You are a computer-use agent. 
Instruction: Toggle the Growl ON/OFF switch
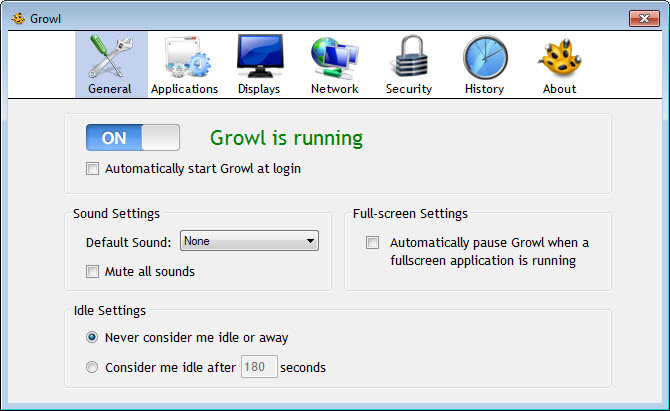tap(133, 138)
